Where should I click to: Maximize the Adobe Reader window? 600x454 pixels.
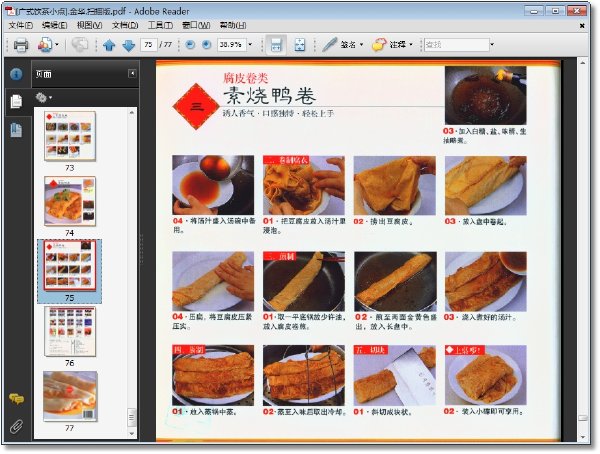point(555,11)
